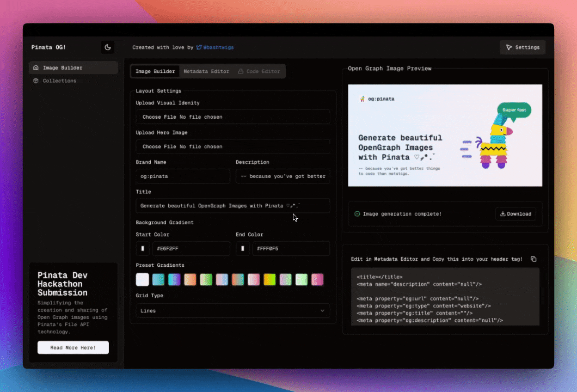The image size is (577, 392).
Task: Click 'Image generation complete!' status text
Action: click(x=402, y=214)
